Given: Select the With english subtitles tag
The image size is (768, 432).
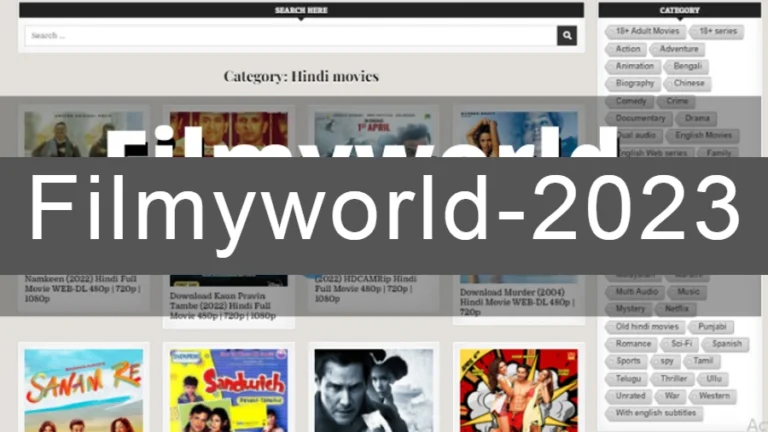Looking at the screenshot, I should pyautogui.click(x=654, y=413).
